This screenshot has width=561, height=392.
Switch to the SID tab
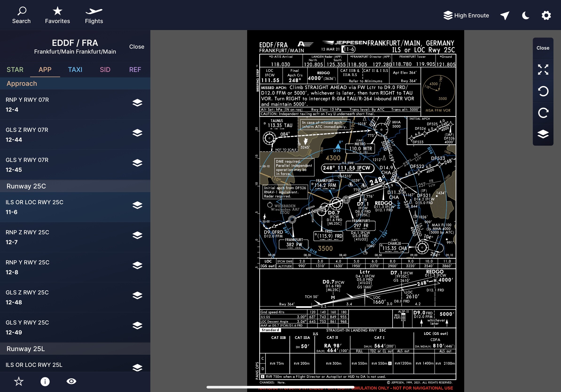coord(105,70)
